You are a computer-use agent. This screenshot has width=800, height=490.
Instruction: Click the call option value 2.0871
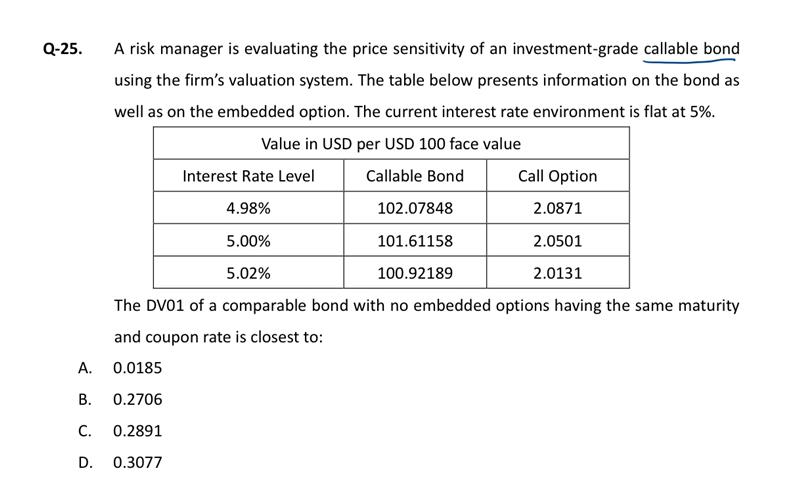(557, 209)
